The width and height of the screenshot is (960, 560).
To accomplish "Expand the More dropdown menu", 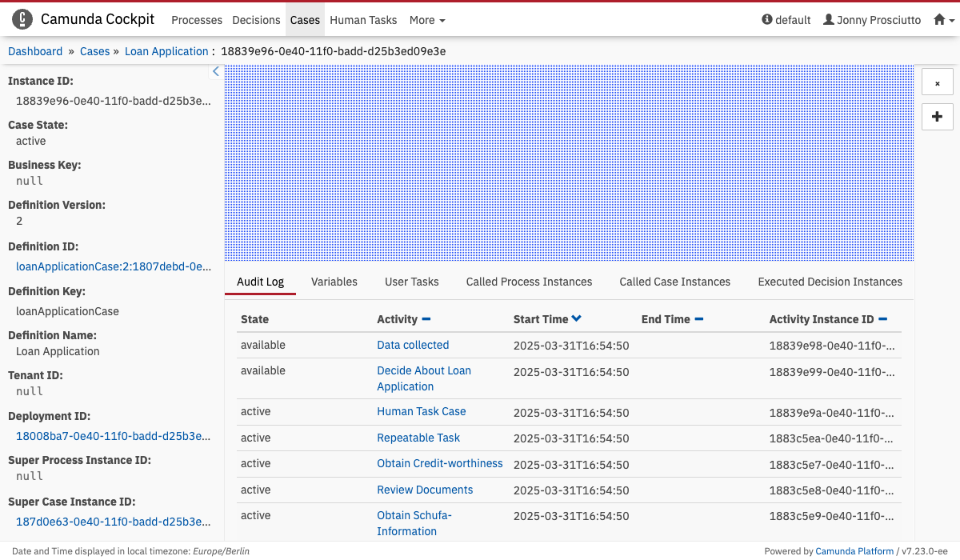I will [x=427, y=20].
